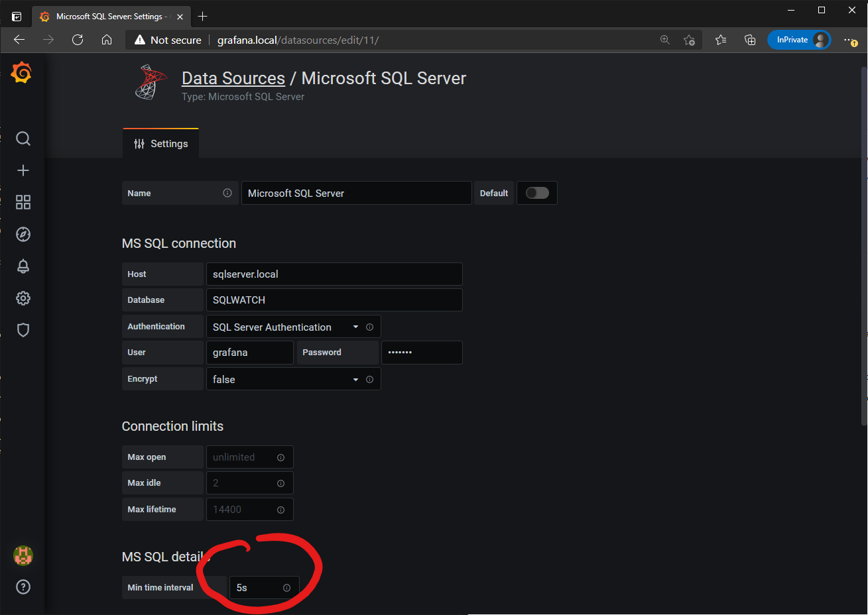Click the Max idle input field

[x=250, y=483]
